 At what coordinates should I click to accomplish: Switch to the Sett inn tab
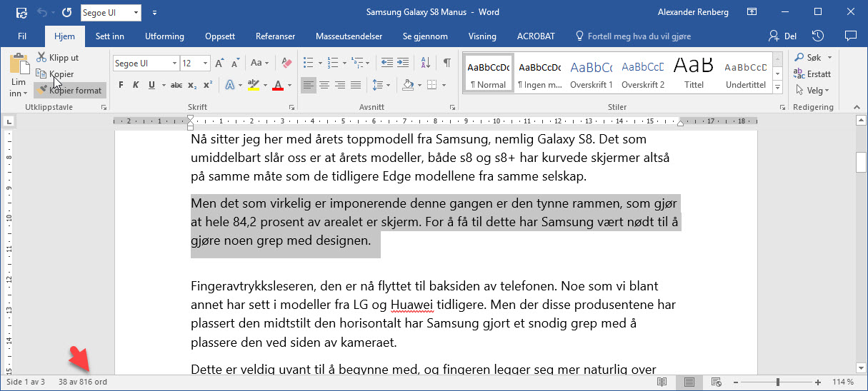pos(110,36)
